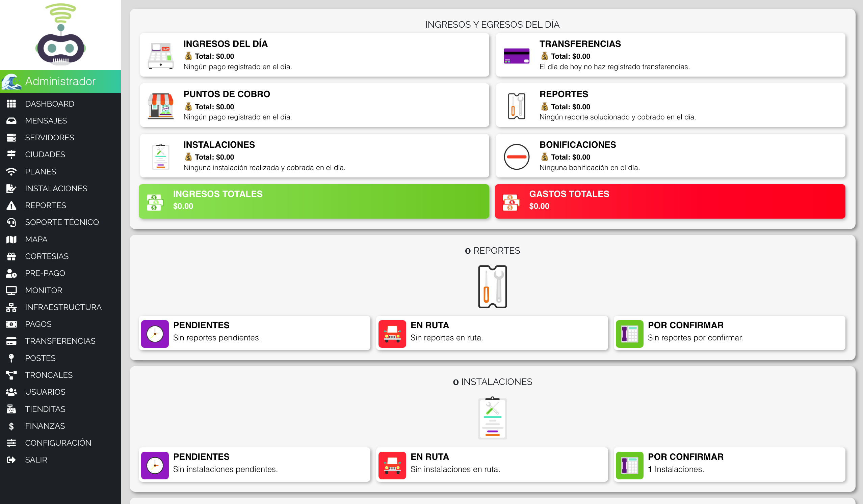Select the MAPA icon in the sidebar
This screenshot has height=504, width=863.
click(11, 239)
